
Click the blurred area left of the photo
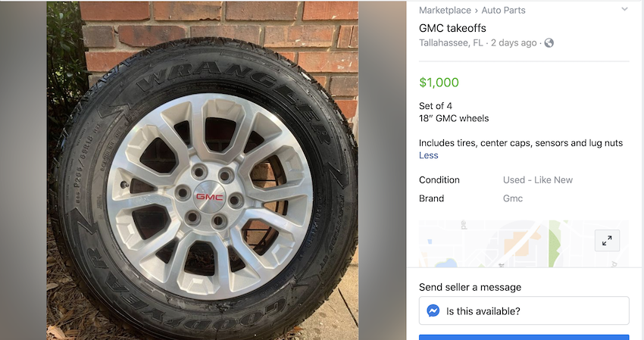[23, 170]
